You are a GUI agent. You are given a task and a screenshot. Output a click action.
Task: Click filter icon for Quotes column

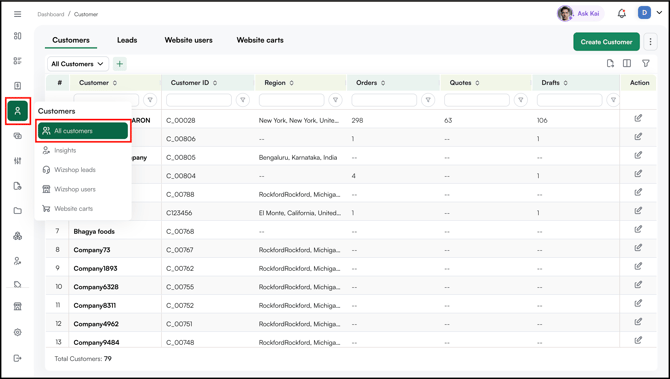click(520, 100)
